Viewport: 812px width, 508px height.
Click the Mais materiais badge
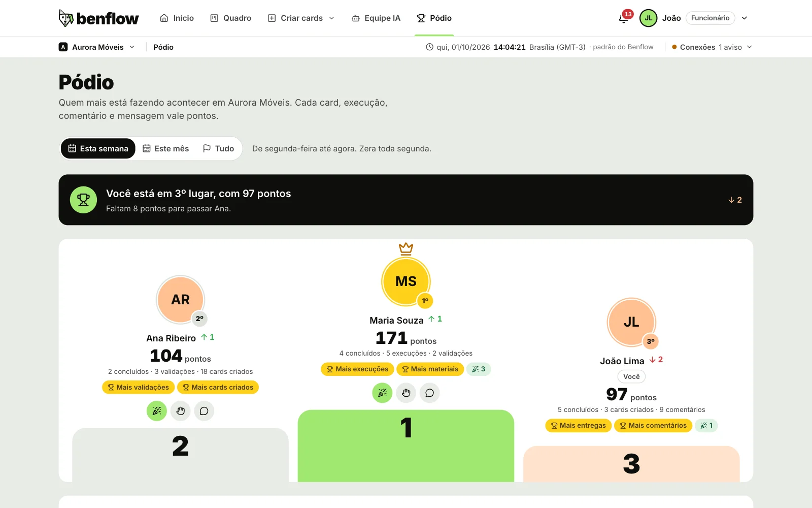(430, 369)
